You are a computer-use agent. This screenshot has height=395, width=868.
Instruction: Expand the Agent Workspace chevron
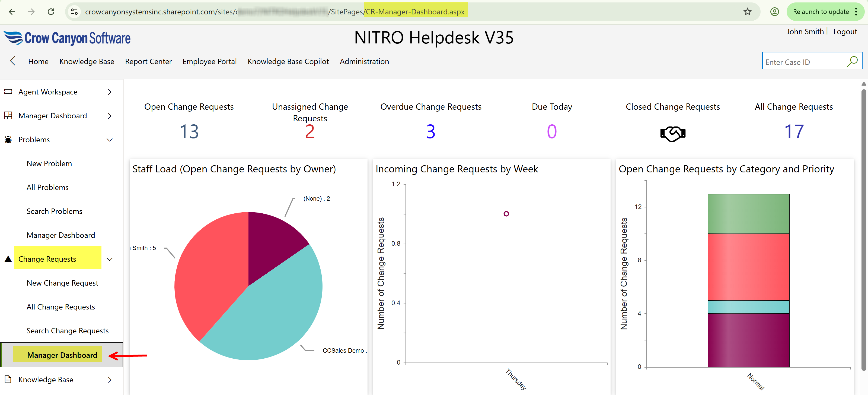[x=110, y=92]
